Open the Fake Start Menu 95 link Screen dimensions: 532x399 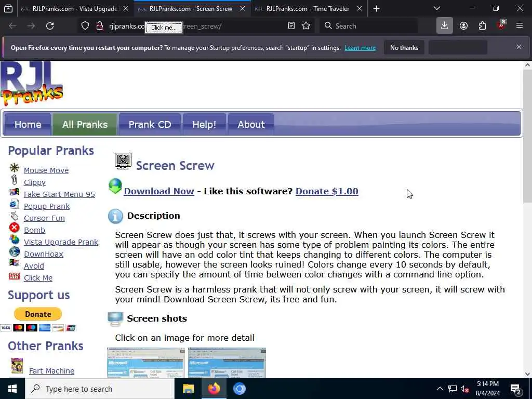pos(59,194)
